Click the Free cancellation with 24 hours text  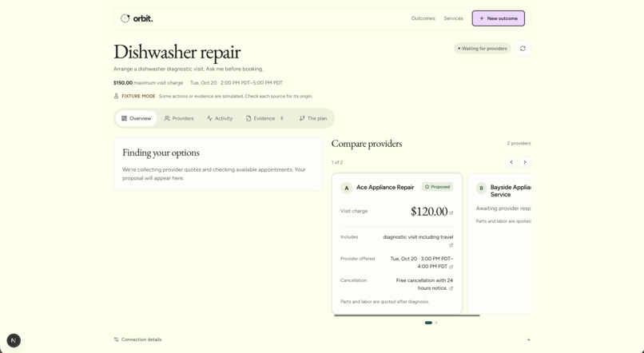pyautogui.click(x=424, y=284)
